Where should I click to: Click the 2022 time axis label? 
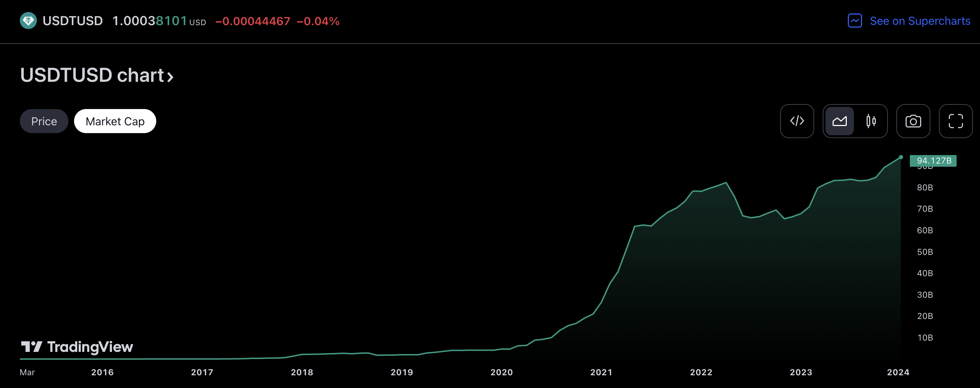[x=701, y=372]
